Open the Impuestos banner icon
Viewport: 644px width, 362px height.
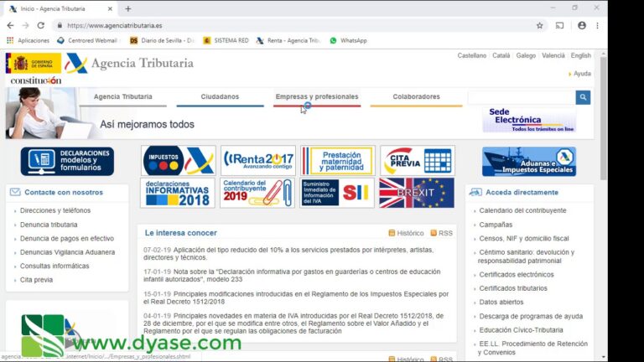(178, 161)
